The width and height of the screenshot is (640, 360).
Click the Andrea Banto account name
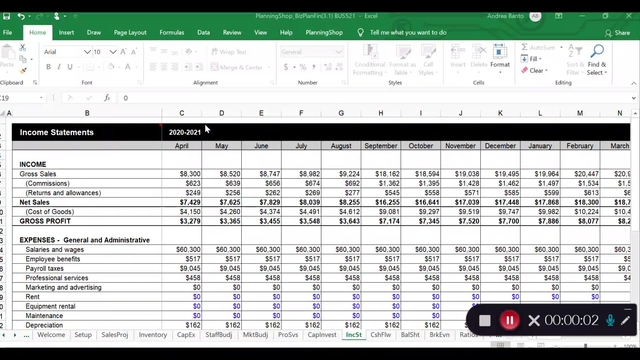505,16
